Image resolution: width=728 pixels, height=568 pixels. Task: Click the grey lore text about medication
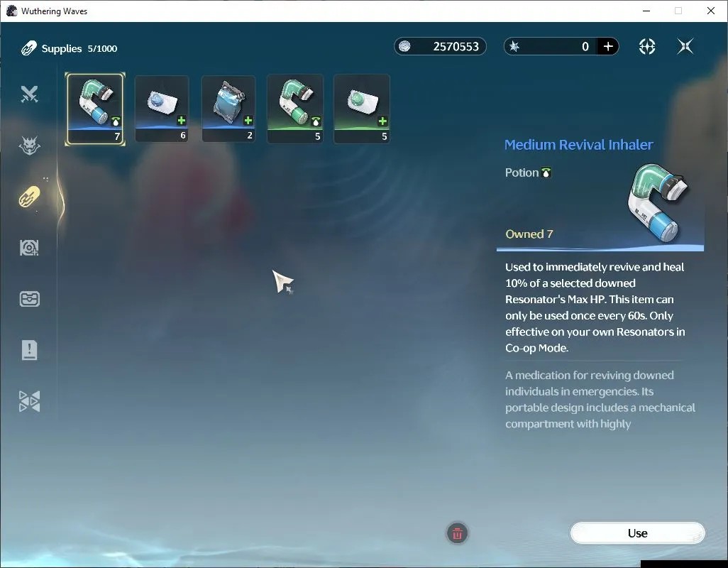600,400
